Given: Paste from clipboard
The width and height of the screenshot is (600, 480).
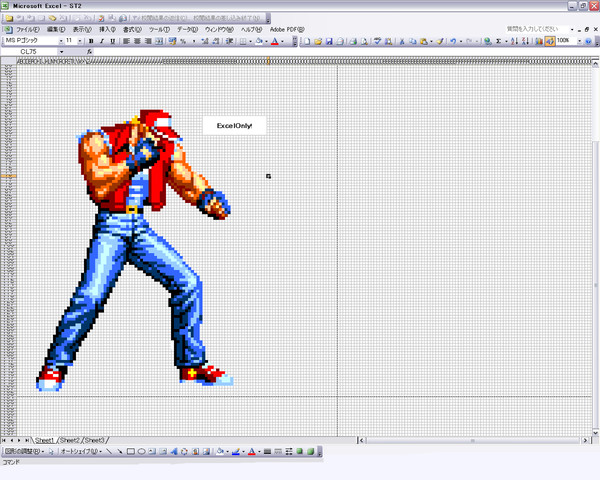Looking at the screenshot, I should [x=424, y=41].
